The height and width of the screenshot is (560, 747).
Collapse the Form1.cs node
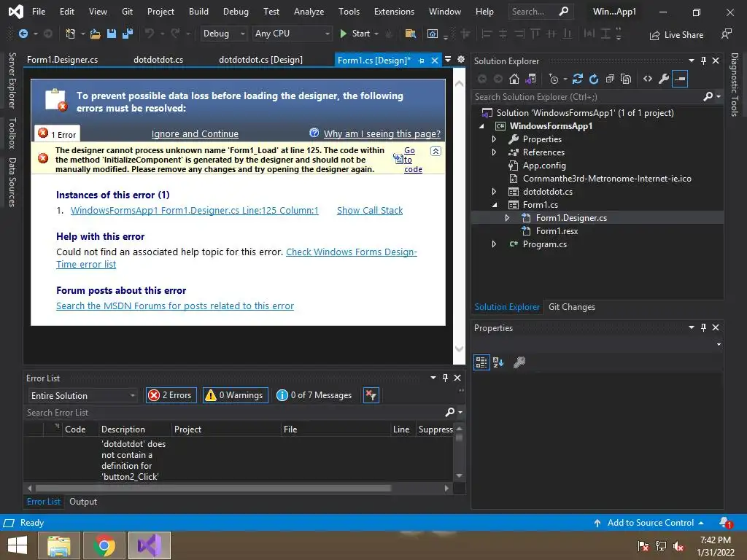pos(494,205)
